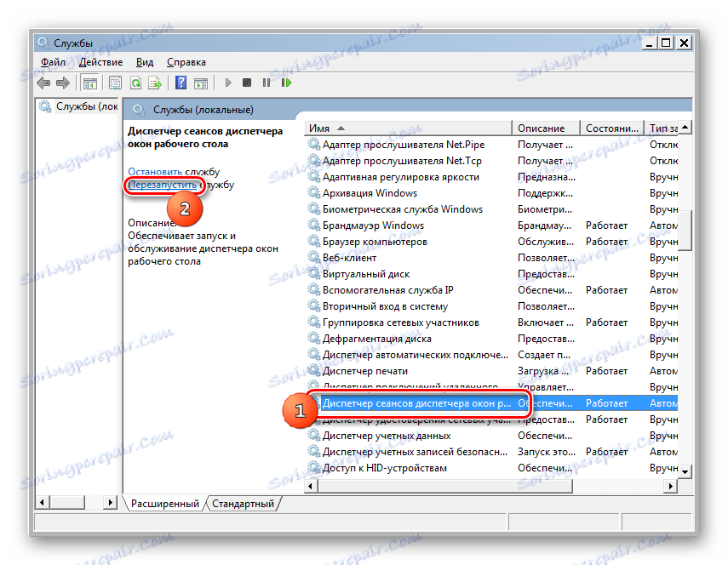This screenshot has height=565, width=728.
Task: Minimize the Службы window
Action: click(x=650, y=43)
